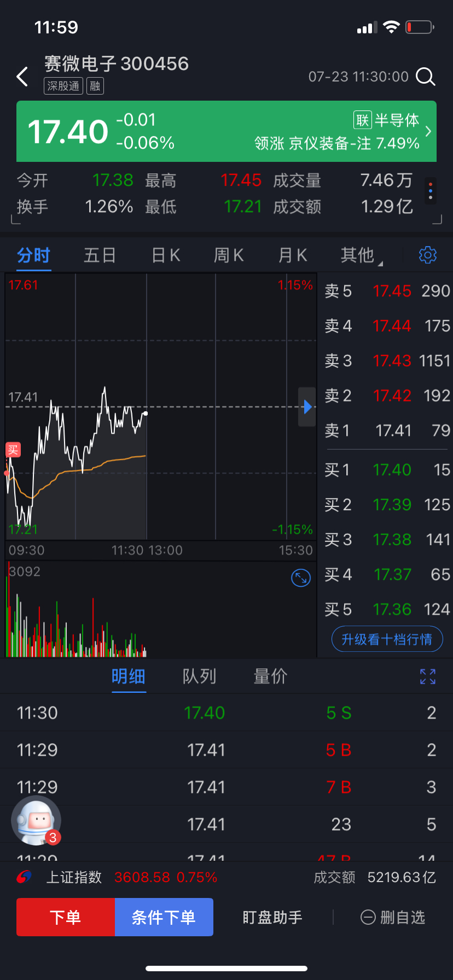The height and width of the screenshot is (980, 453).
Task: Tap the 联 linked sector badge
Action: click(363, 120)
